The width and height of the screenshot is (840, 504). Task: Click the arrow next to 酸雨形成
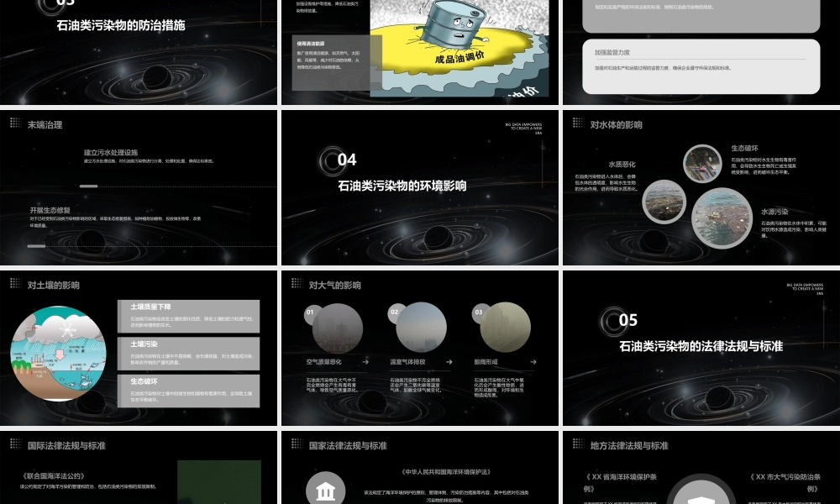pos(533,362)
